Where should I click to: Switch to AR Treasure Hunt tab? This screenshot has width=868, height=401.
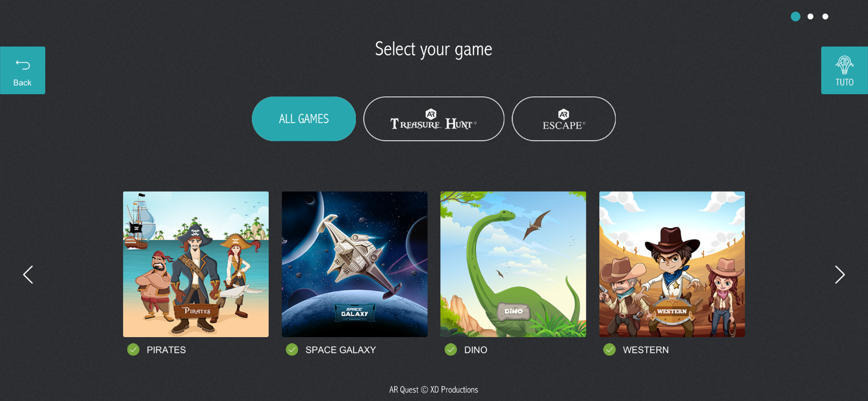434,118
